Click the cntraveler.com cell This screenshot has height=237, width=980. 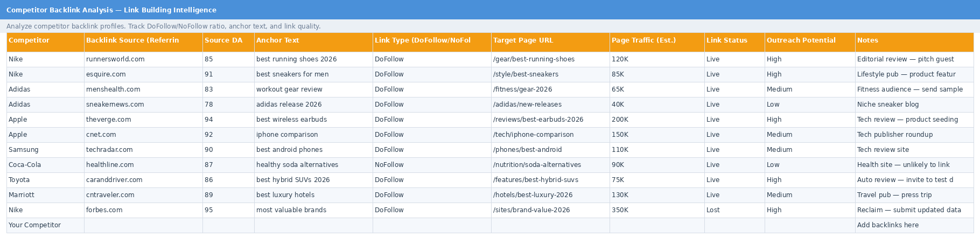[143, 196]
